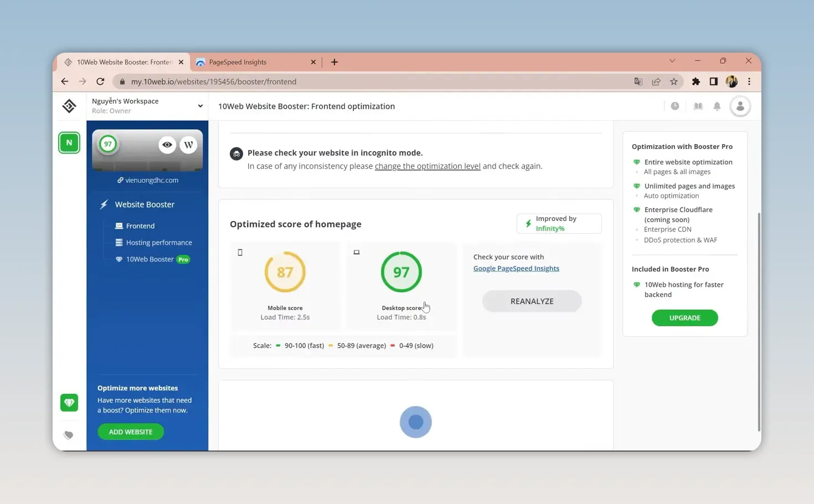Click the '0-49 (slow)' scale label
This screenshot has height=504, width=814.
416,346
